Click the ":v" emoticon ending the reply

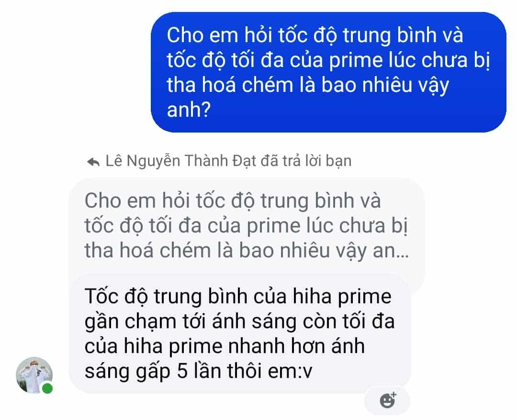click(304, 372)
